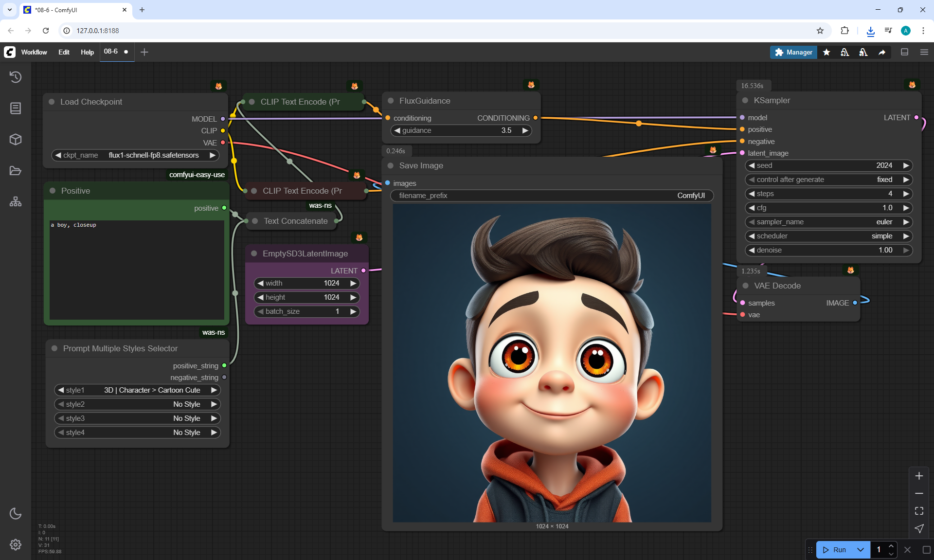Open settings gear icon

click(x=16, y=544)
